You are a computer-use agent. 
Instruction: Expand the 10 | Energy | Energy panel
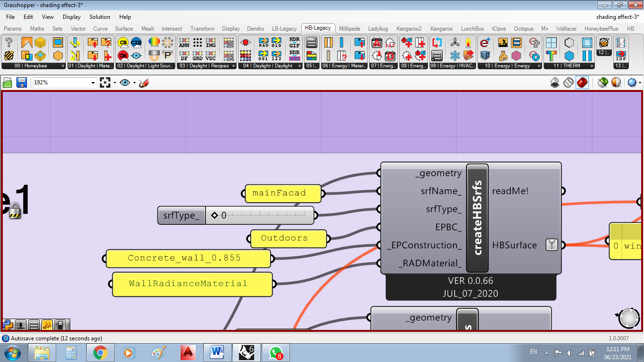(x=539, y=66)
